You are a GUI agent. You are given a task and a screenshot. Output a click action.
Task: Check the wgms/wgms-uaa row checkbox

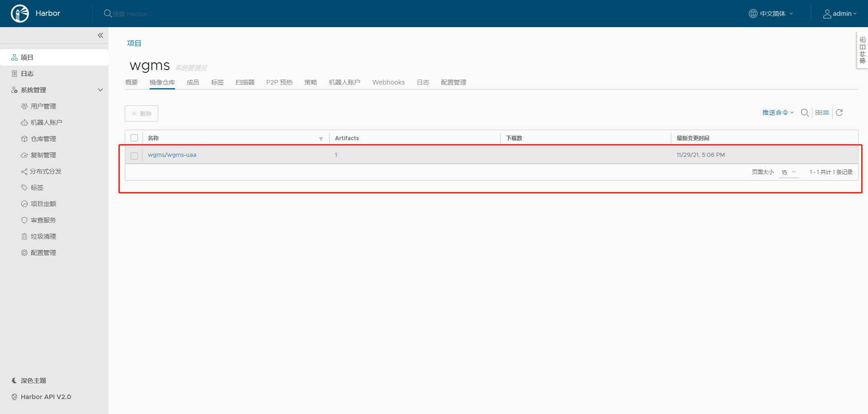pos(134,155)
